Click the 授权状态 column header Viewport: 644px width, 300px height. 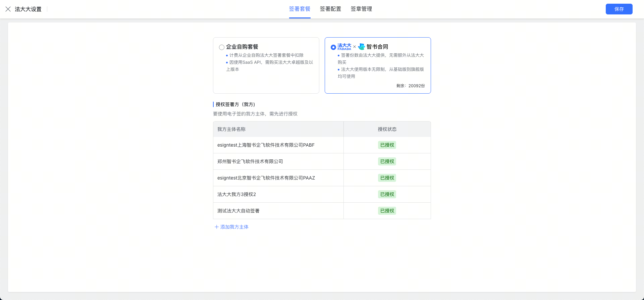[387, 129]
